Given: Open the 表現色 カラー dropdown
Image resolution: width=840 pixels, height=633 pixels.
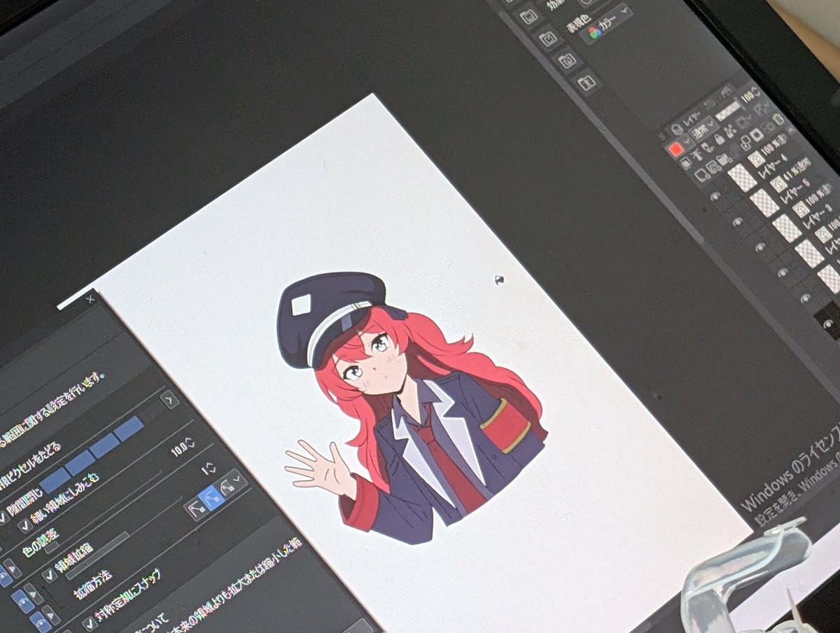Looking at the screenshot, I should click(606, 23).
